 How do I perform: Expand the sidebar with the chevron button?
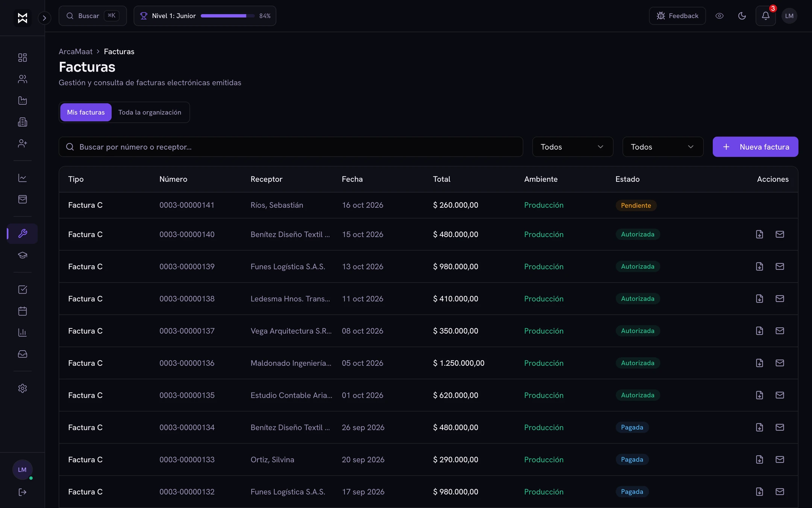(x=44, y=18)
